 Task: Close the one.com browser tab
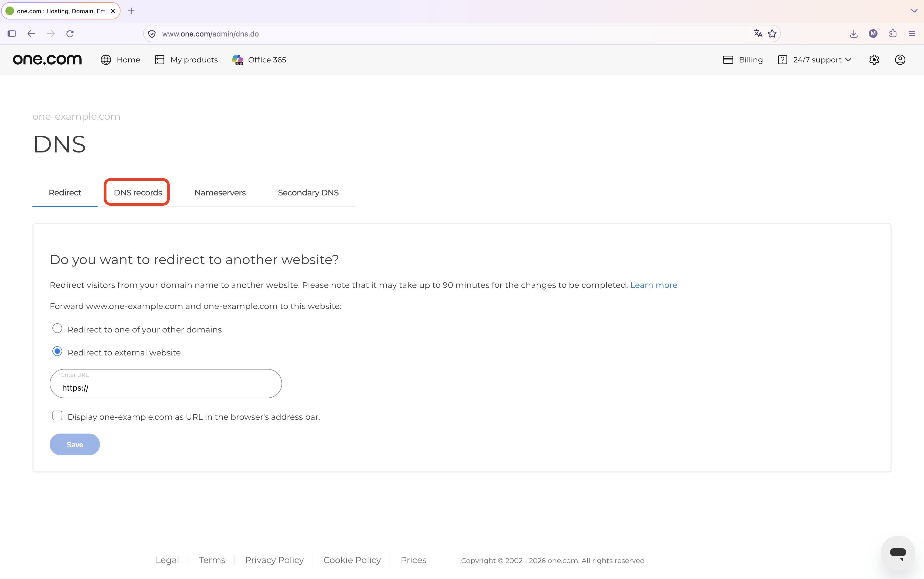[113, 11]
